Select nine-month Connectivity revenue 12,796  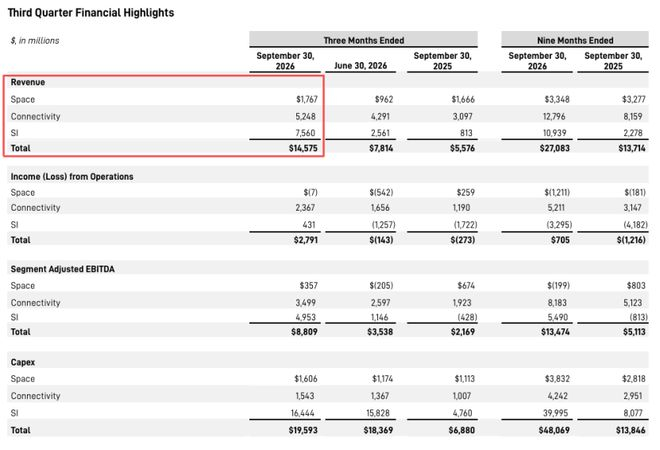(x=554, y=116)
